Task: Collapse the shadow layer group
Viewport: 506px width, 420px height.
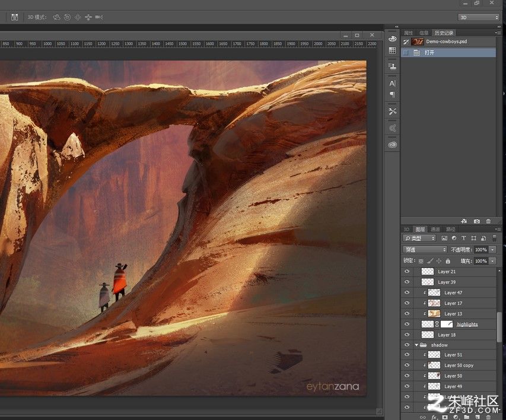Action: click(x=416, y=345)
